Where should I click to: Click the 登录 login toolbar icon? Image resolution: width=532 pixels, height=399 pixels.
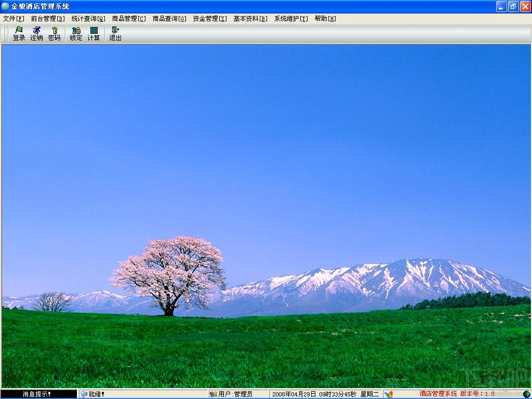click(x=19, y=30)
